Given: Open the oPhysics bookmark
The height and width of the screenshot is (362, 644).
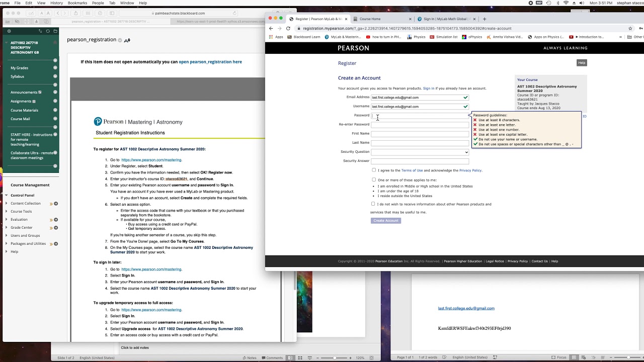Looking at the screenshot, I should [x=472, y=37].
